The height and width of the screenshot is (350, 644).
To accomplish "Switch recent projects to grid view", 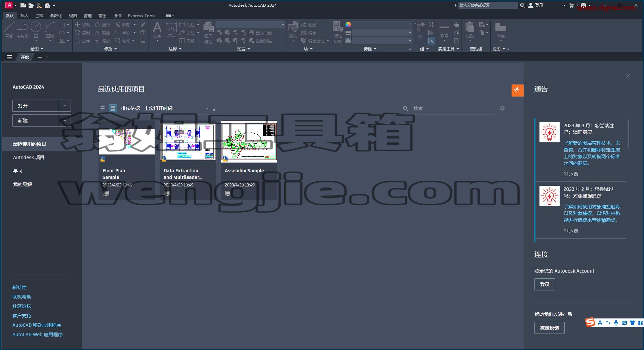I will [113, 108].
